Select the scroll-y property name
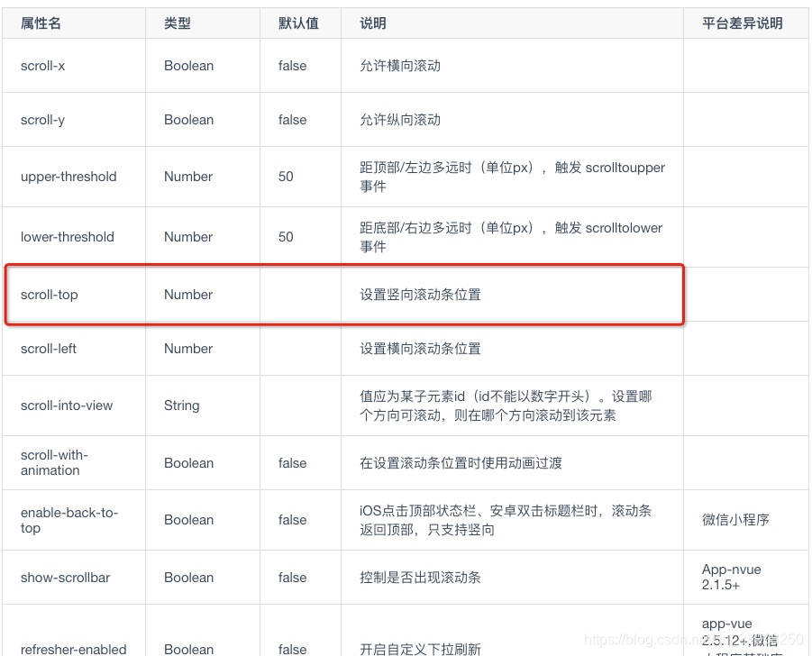This screenshot has width=812, height=656. pyautogui.click(x=43, y=120)
